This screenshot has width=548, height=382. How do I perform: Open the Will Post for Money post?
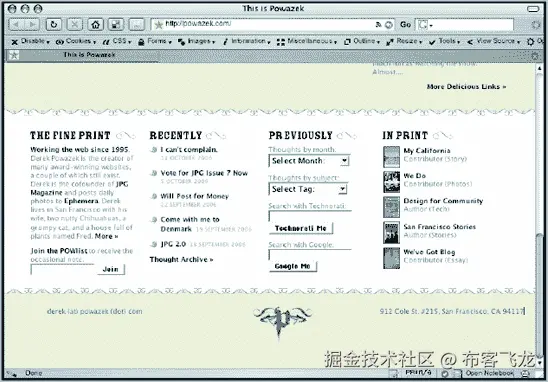pyautogui.click(x=195, y=196)
